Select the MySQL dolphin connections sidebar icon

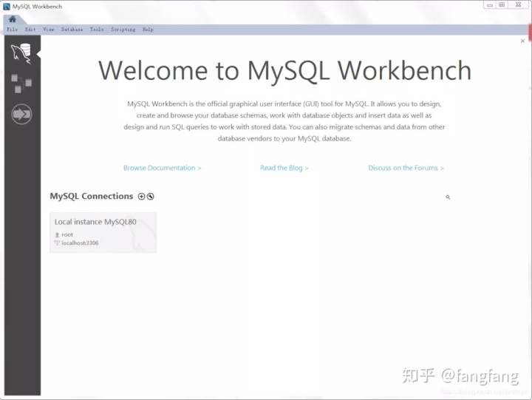pos(21,54)
